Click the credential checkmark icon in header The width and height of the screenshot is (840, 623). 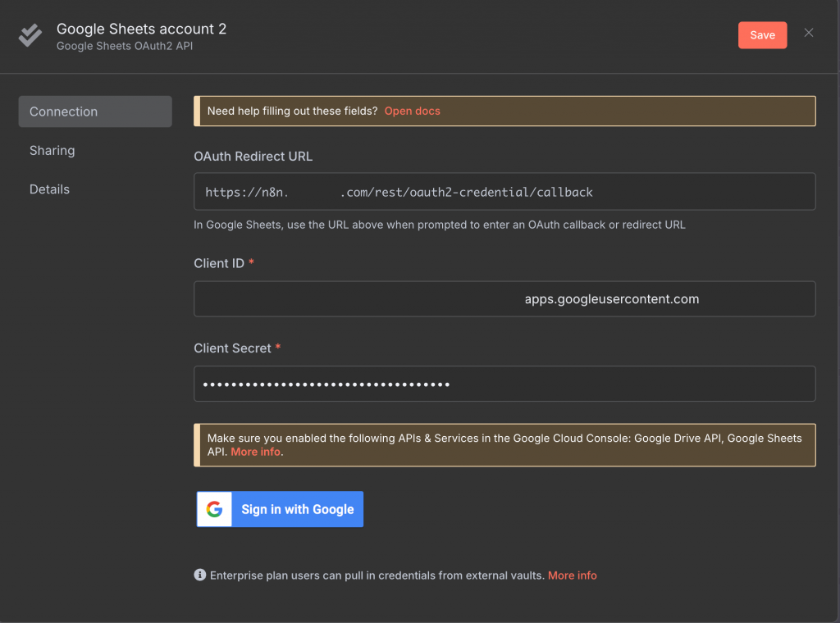click(30, 36)
